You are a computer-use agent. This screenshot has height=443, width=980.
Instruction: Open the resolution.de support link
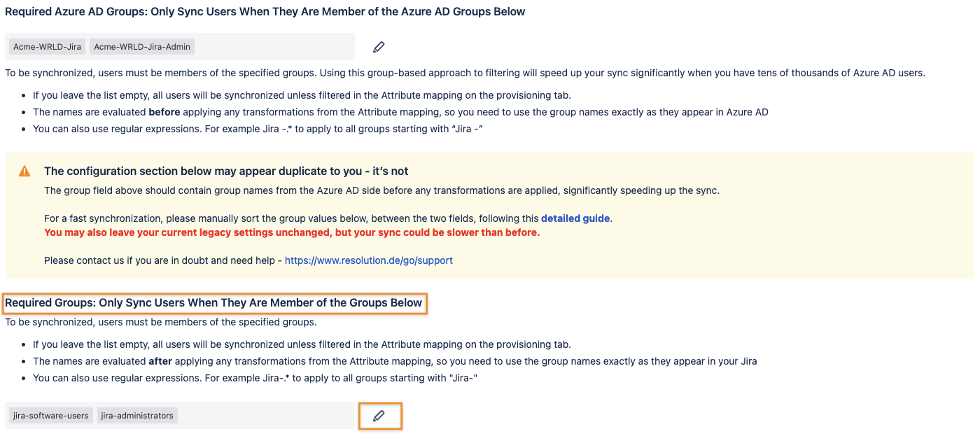tap(368, 260)
